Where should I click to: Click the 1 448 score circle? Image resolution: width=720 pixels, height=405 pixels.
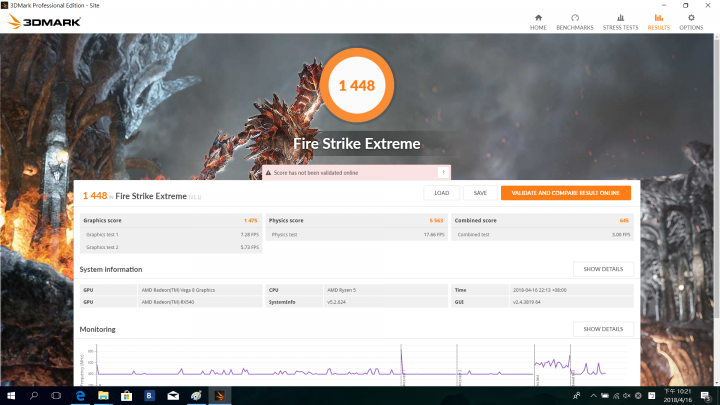tap(357, 85)
